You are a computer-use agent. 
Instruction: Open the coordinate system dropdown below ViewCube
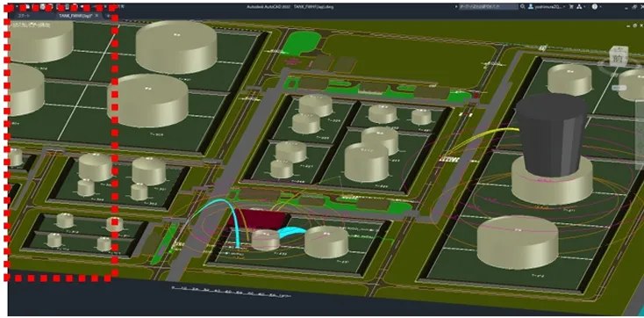coord(619,88)
